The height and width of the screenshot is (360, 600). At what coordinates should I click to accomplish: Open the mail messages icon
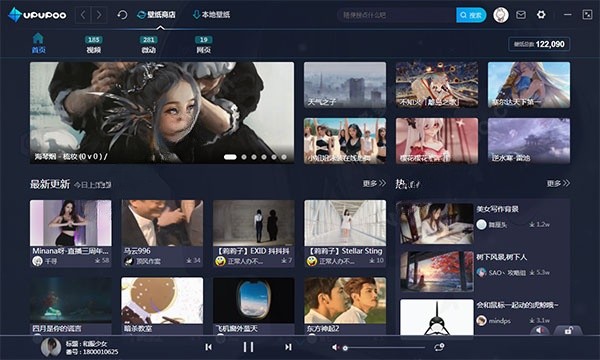point(521,15)
